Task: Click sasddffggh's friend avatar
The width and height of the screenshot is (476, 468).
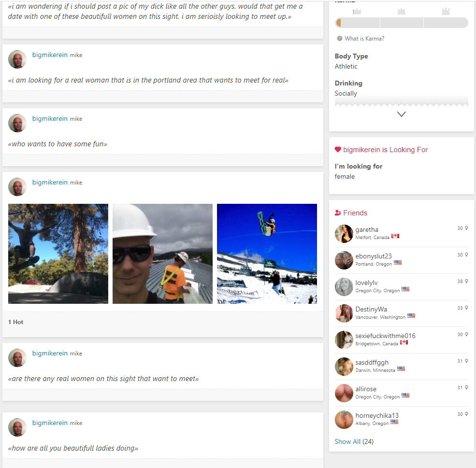Action: coord(344,367)
